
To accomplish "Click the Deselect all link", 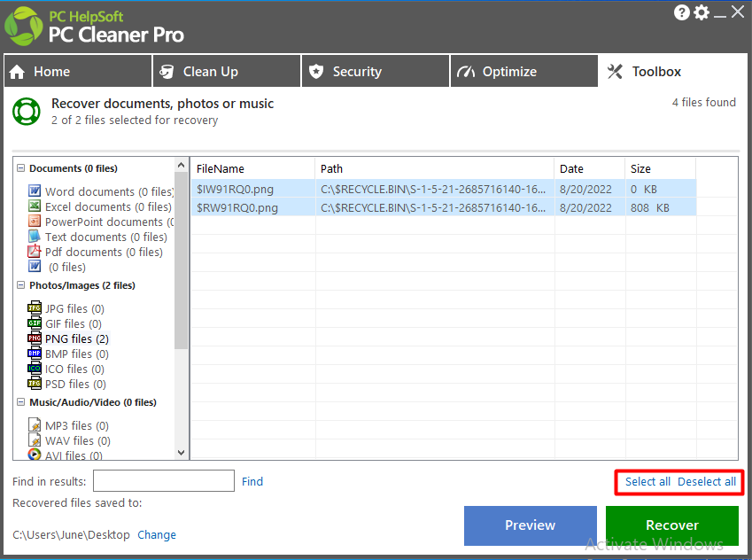I will [x=707, y=482].
